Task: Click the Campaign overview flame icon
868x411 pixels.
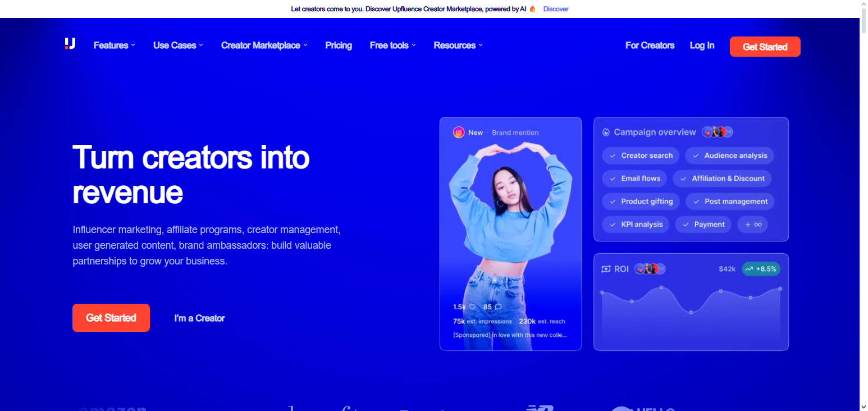Action: click(606, 132)
